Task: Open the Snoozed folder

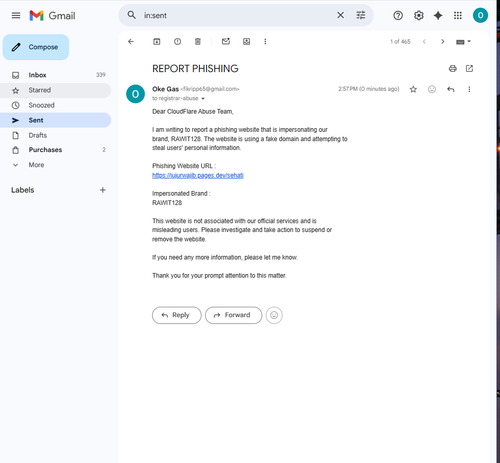Action: [x=55, y=105]
